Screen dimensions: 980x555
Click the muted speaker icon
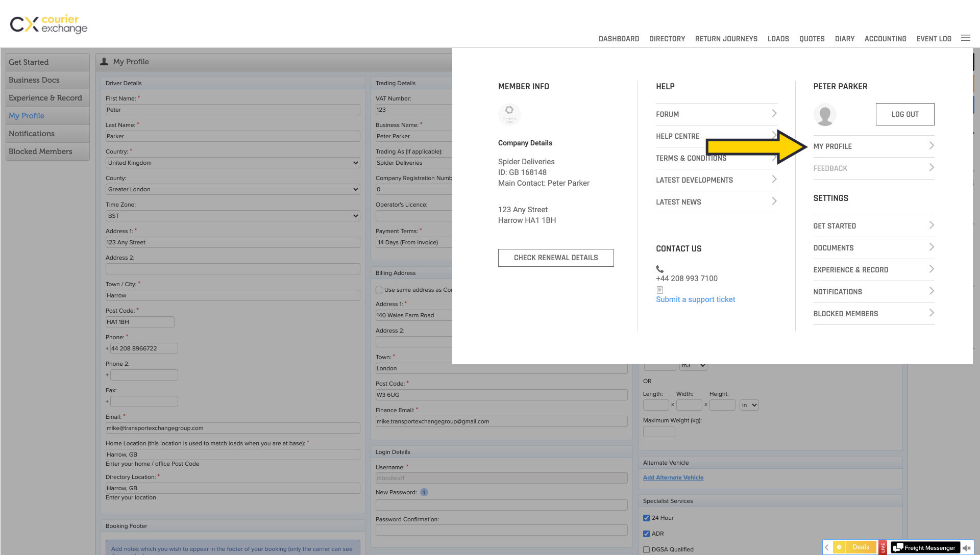pos(966,548)
